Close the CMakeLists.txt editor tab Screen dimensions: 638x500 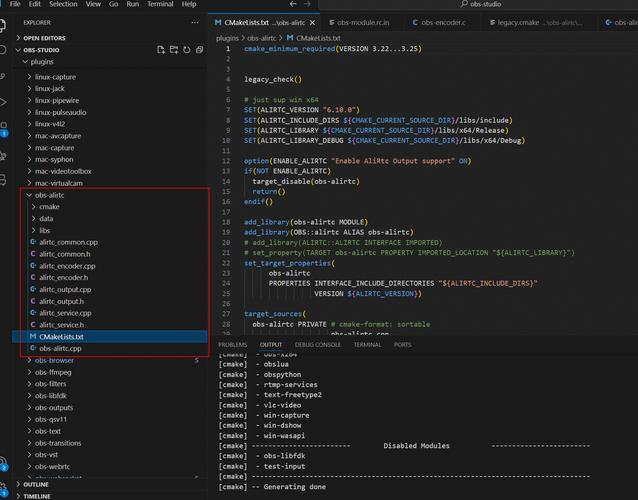pos(312,23)
